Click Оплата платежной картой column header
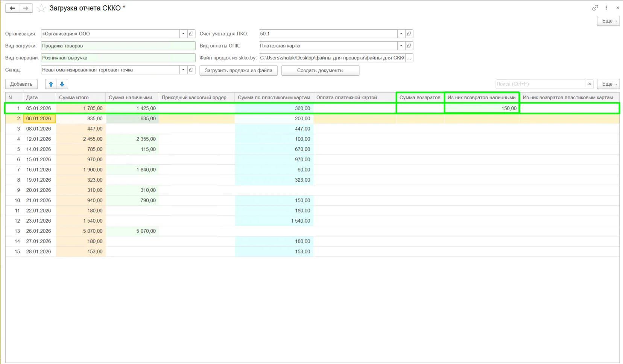Viewport: 623px width, 364px height. [x=355, y=98]
